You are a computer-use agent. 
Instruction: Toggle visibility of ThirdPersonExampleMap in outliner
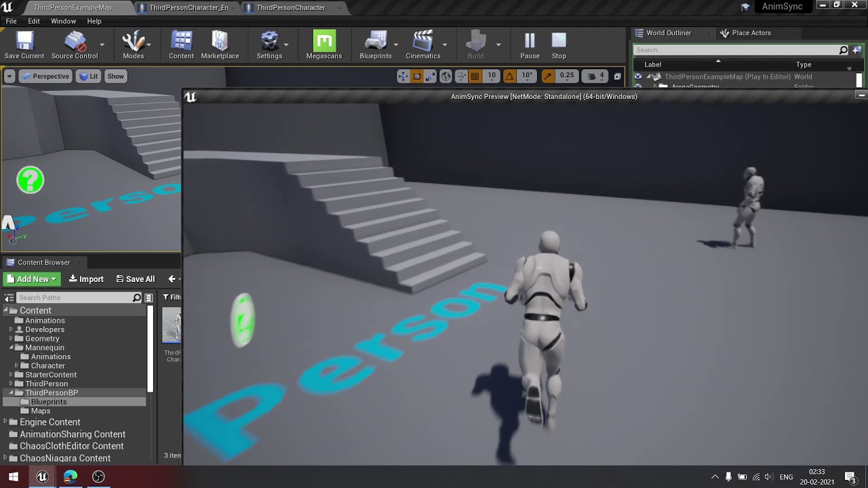point(638,77)
